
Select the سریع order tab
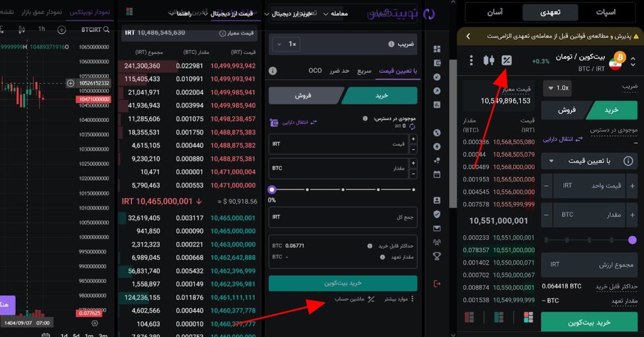[x=364, y=71]
